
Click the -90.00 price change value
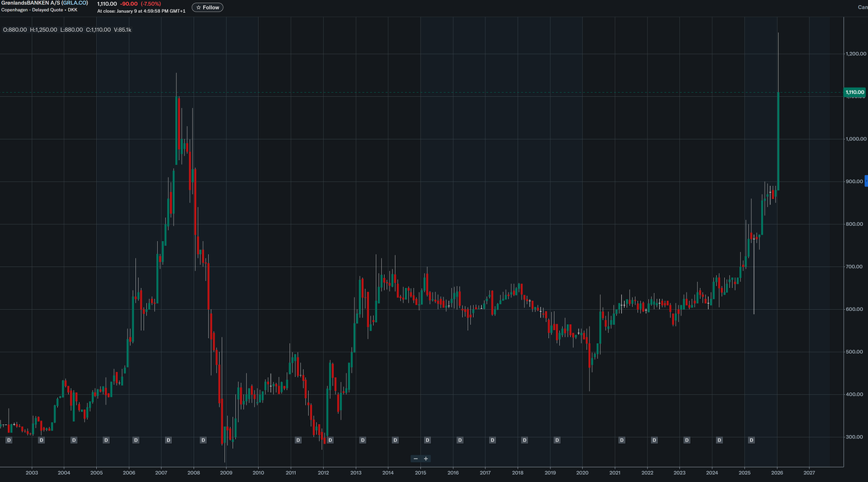[x=129, y=4]
